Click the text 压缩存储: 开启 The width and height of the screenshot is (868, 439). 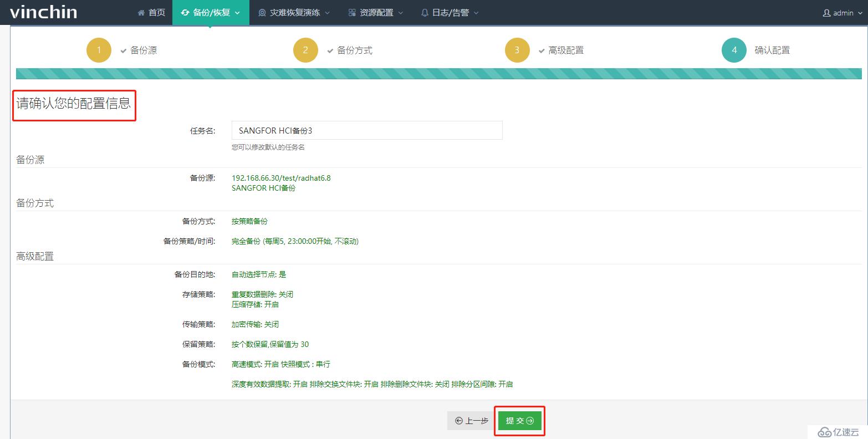coord(255,304)
